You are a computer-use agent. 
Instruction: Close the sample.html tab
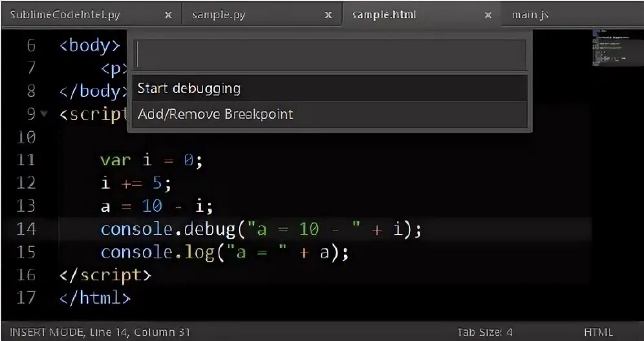point(488,15)
